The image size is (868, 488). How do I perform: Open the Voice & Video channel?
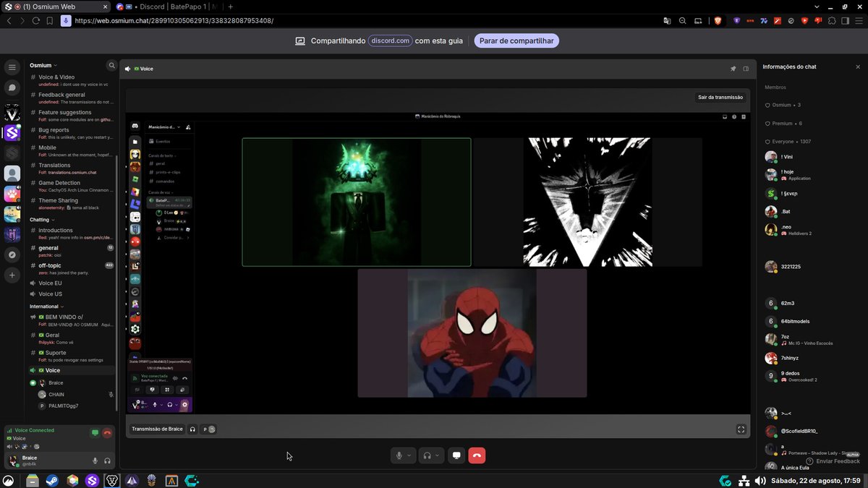(x=72, y=80)
